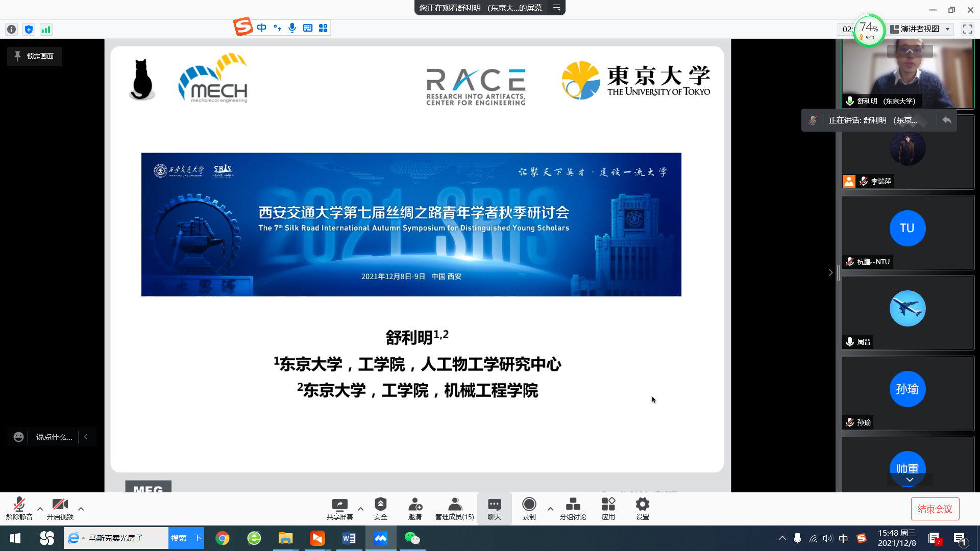Click the 结束会议 end meeting button
The width and height of the screenshot is (980, 551).
click(x=935, y=509)
